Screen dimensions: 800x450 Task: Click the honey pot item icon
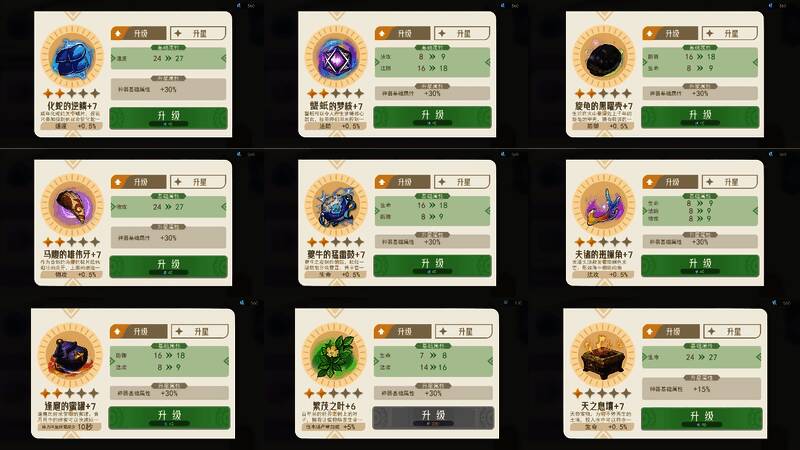tap(70, 355)
